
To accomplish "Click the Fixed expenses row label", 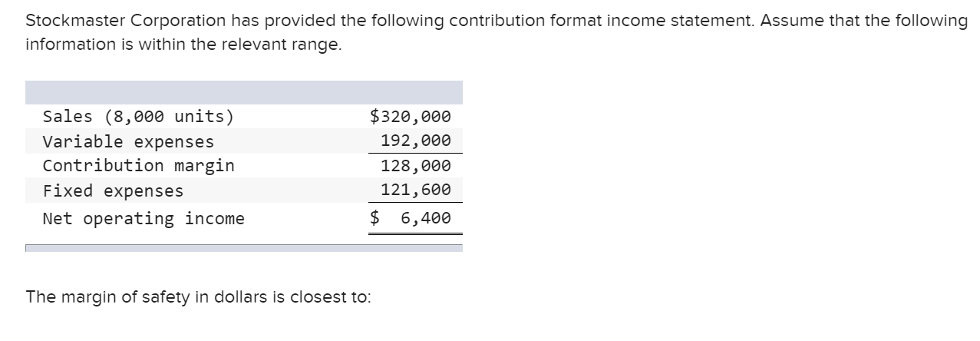I will (x=113, y=190).
